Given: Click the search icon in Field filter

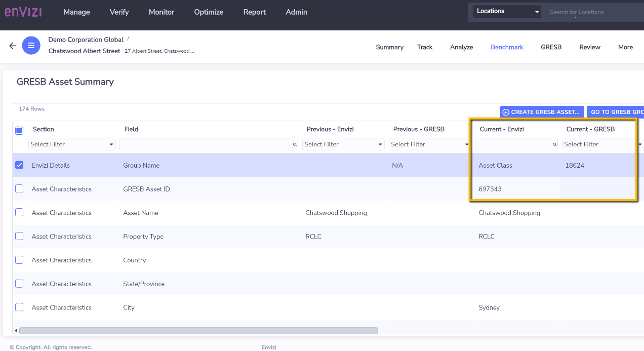Looking at the screenshot, I should tap(295, 144).
